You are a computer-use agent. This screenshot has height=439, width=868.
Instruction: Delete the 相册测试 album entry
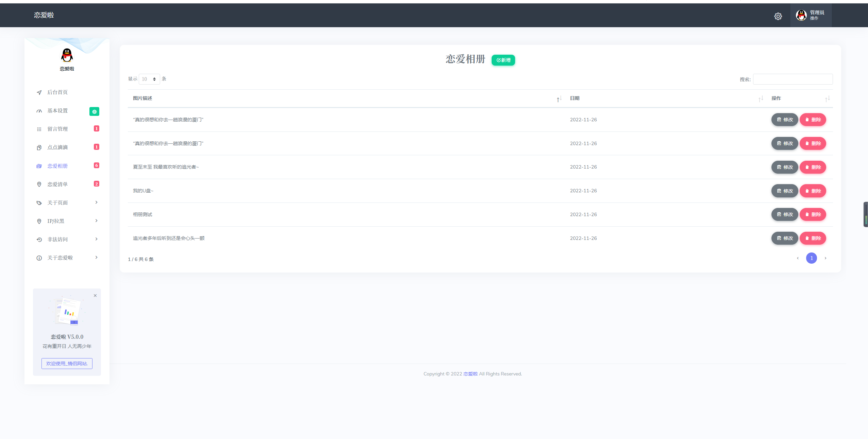click(x=813, y=214)
